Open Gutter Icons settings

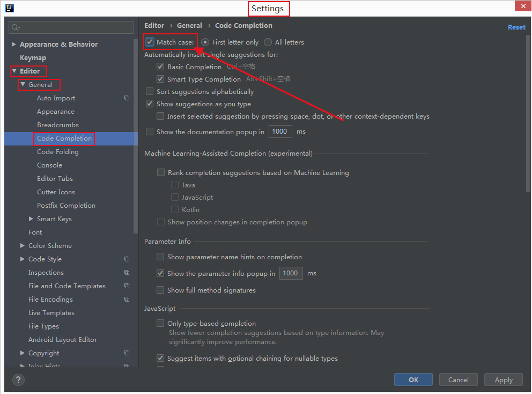56,192
